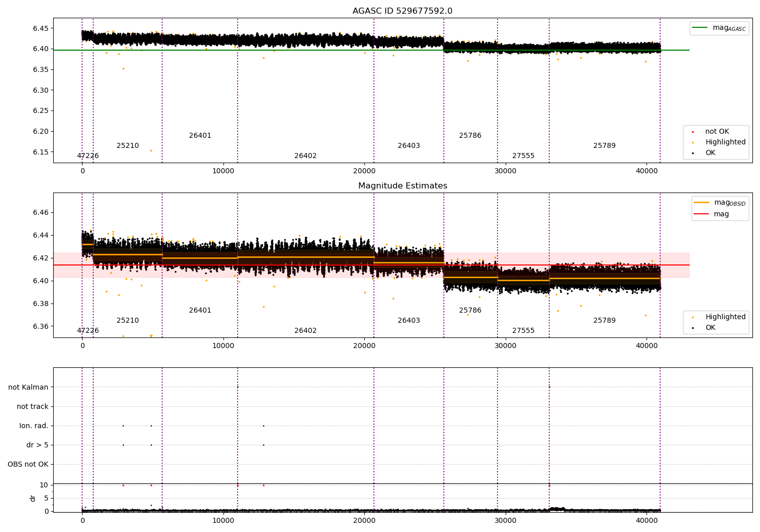Screen dimensions: 760x532
Task: Click obsid label 25789 in the top plot
Action: click(x=604, y=146)
